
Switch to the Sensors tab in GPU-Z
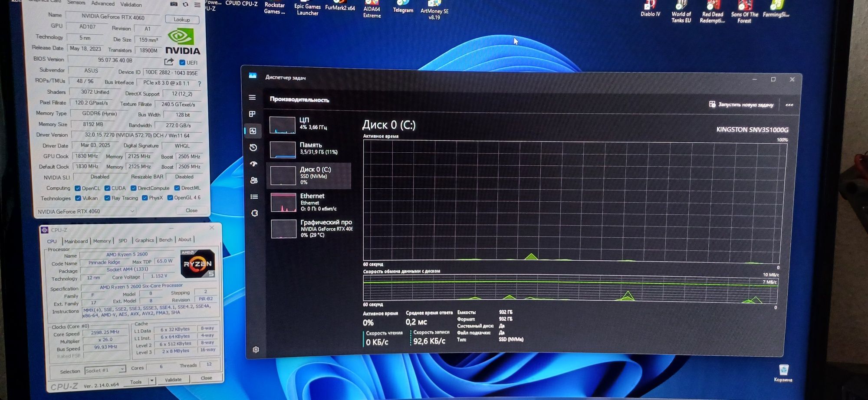click(76, 3)
